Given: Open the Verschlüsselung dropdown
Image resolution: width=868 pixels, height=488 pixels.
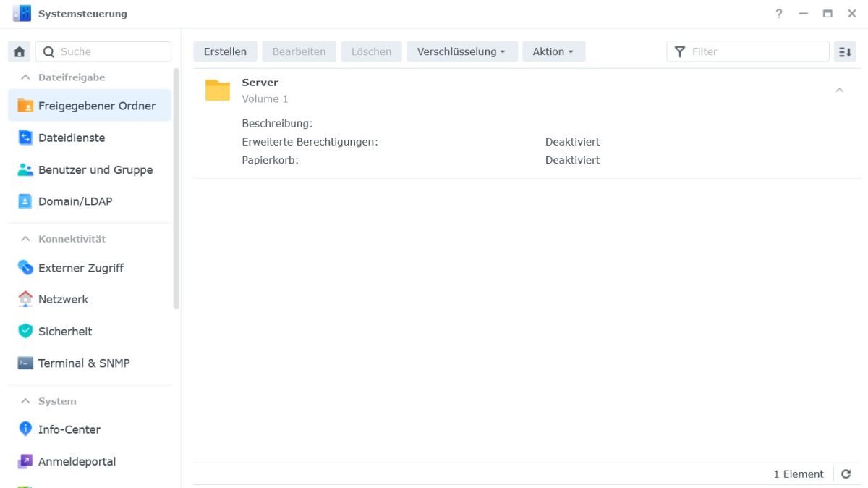Looking at the screenshot, I should click(x=461, y=51).
